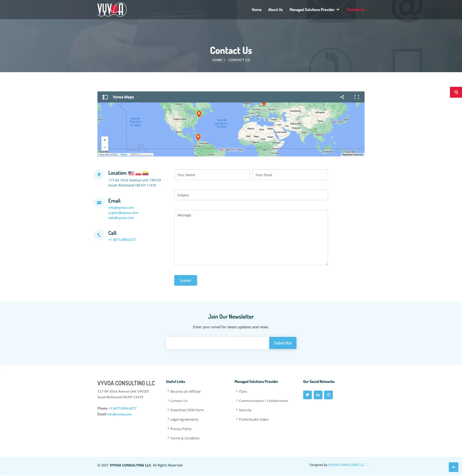Select Contact Us in the navigation

(x=355, y=10)
